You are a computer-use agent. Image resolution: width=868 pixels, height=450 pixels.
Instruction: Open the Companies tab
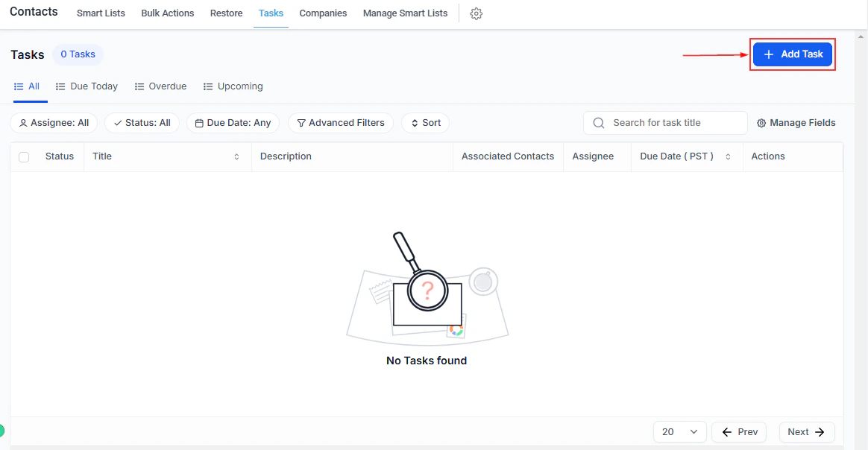[x=324, y=13]
